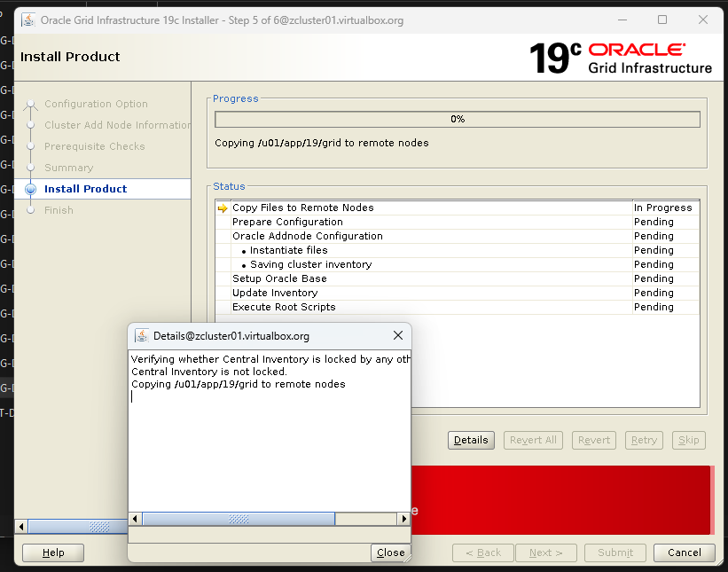This screenshot has height=572, width=728.
Task: Select Copy Files to Remote Nodes row
Action: coord(458,208)
